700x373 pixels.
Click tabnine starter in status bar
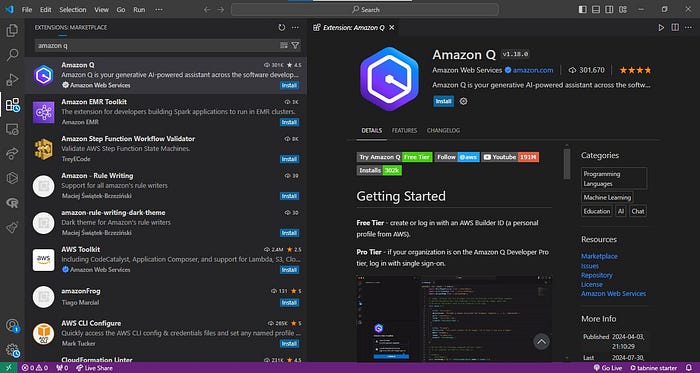pyautogui.click(x=654, y=368)
